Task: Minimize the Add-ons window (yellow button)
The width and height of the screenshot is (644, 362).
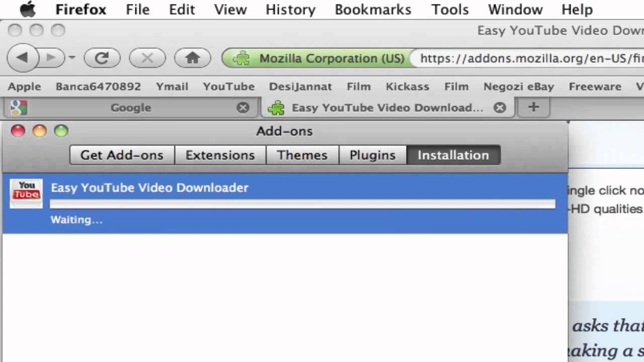Action: tap(39, 131)
